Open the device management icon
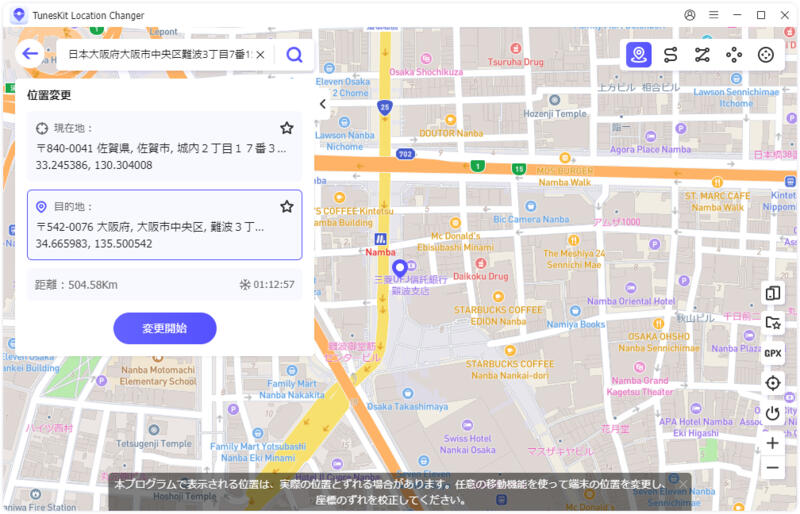This screenshot has width=800, height=514. pyautogui.click(x=773, y=293)
